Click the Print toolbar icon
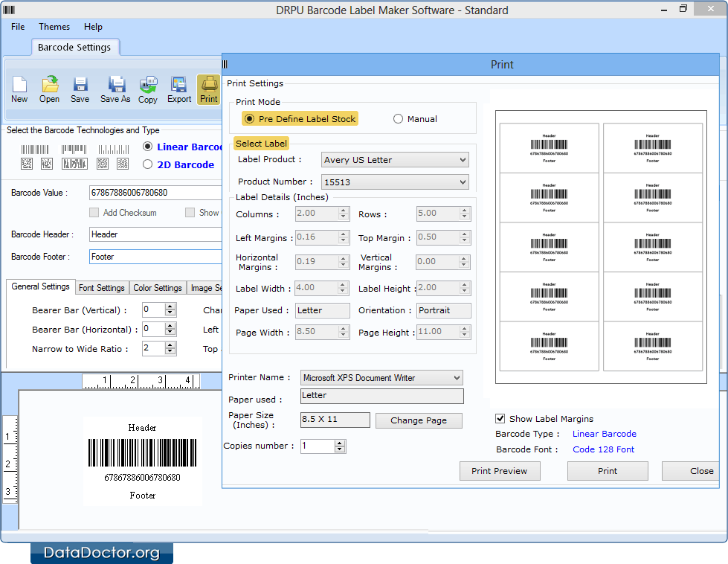Screen dimensions: 728x564 pos(208,90)
